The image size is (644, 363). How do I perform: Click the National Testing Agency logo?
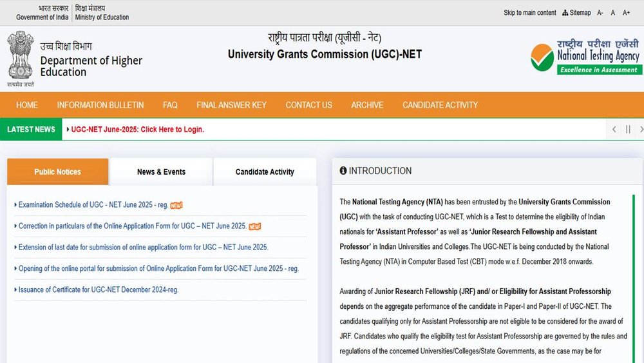[x=585, y=57]
